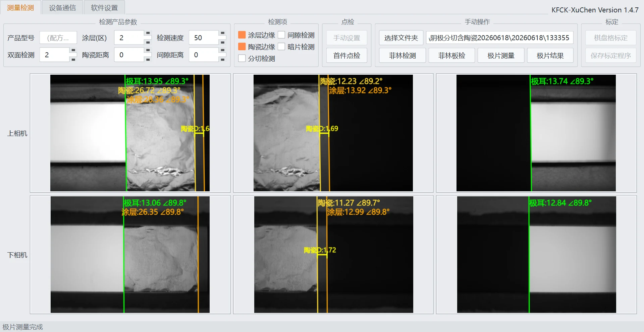The width and height of the screenshot is (644, 332).
Task: Select upper camera image with 陶瓷:12.23
Action: point(333,133)
